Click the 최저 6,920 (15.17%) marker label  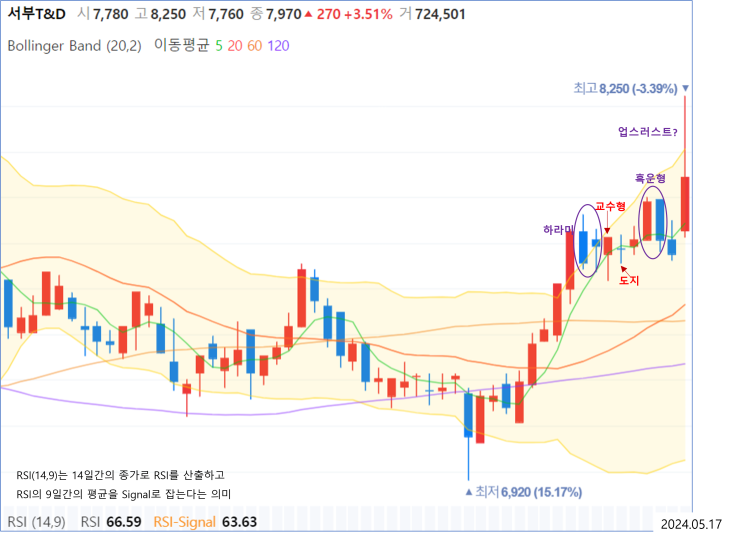pos(529,492)
